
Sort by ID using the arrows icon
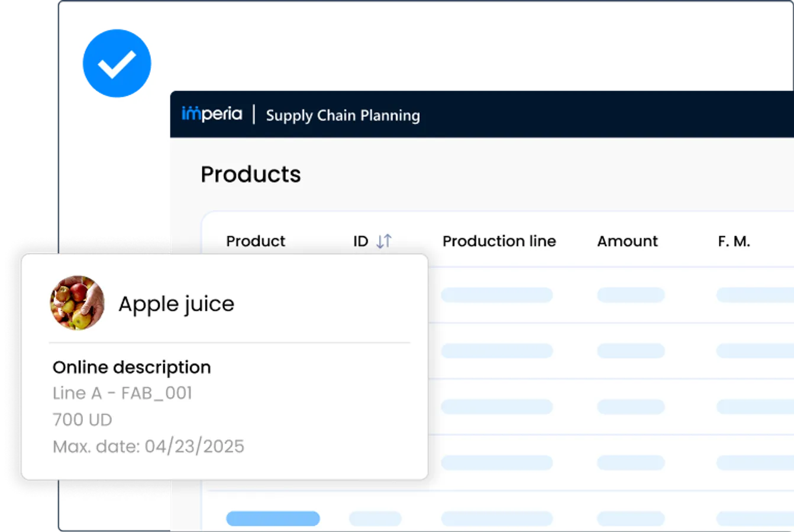(384, 241)
